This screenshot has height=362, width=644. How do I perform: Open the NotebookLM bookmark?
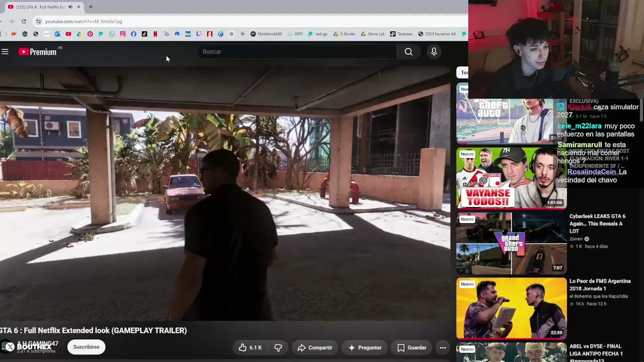click(266, 34)
